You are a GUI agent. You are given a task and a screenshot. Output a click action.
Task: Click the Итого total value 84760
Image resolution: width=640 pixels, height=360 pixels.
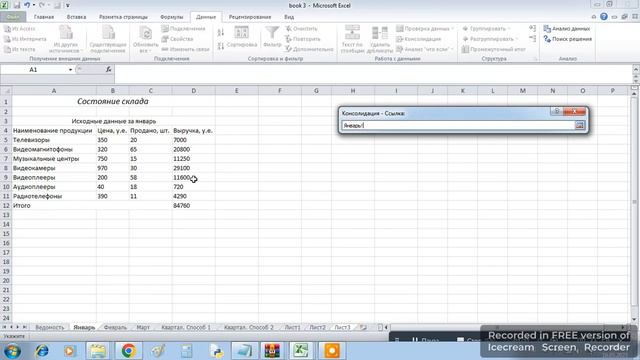[193, 206]
